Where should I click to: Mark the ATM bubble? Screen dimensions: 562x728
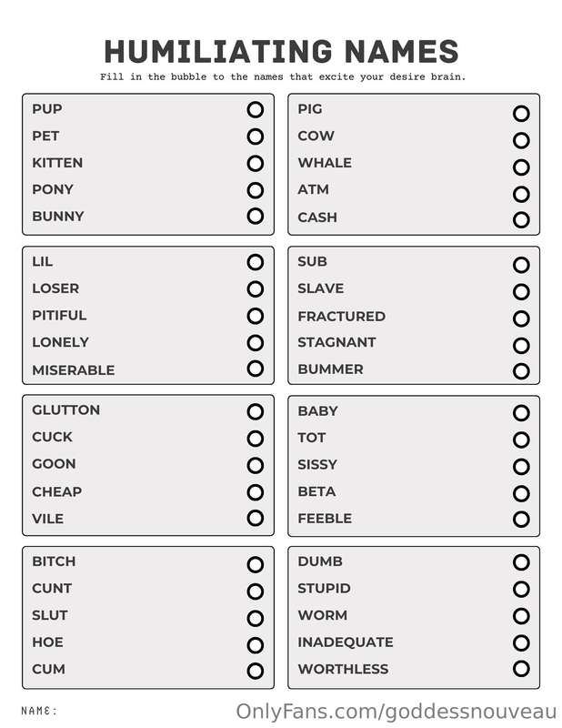coord(521,194)
